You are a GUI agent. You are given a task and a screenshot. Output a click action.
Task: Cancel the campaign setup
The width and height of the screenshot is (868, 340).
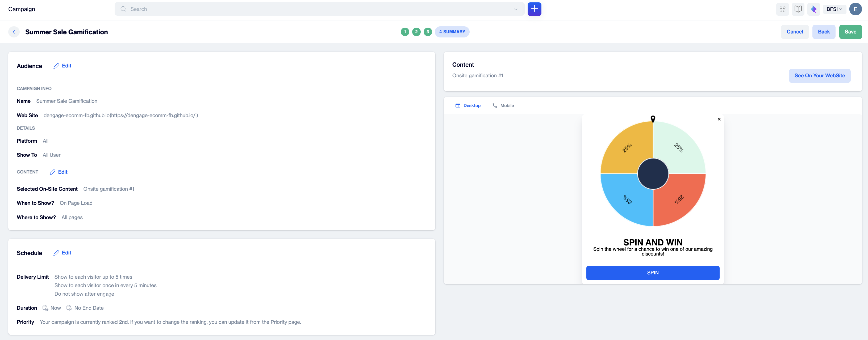click(x=795, y=32)
